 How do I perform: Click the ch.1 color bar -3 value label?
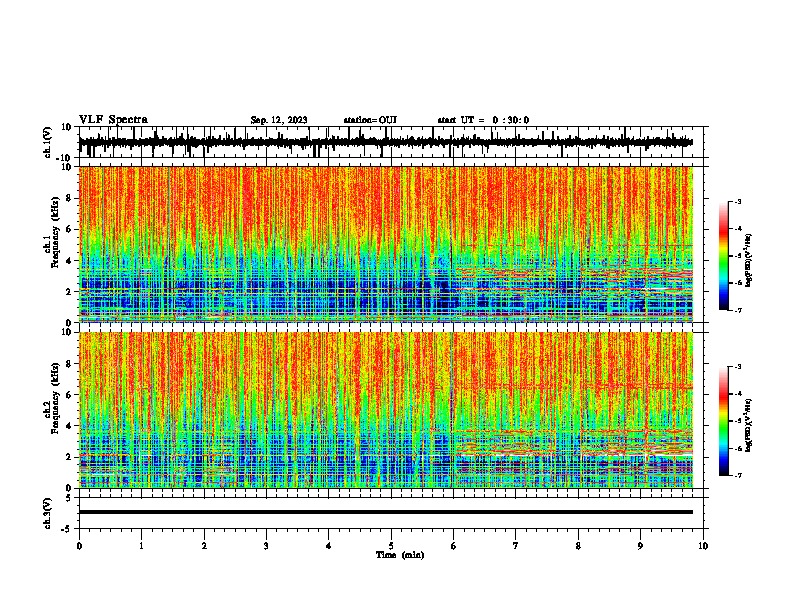[x=738, y=202]
